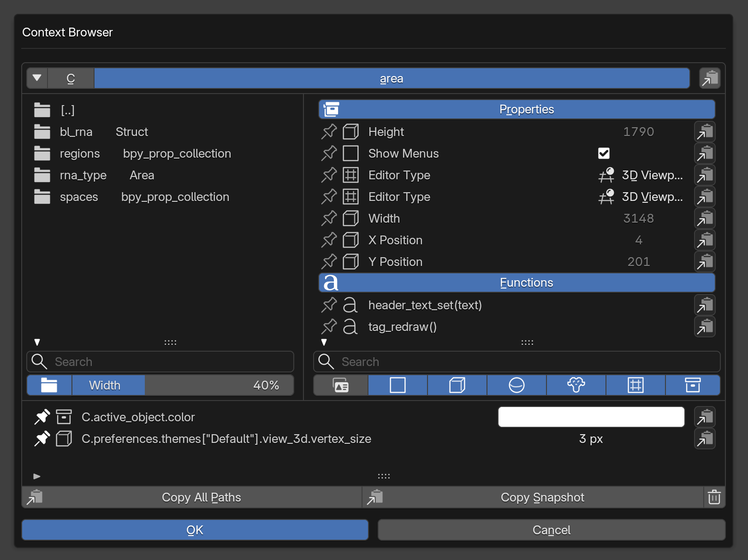Copy path icon for header_text_set function
748x560 pixels.
pos(705,305)
